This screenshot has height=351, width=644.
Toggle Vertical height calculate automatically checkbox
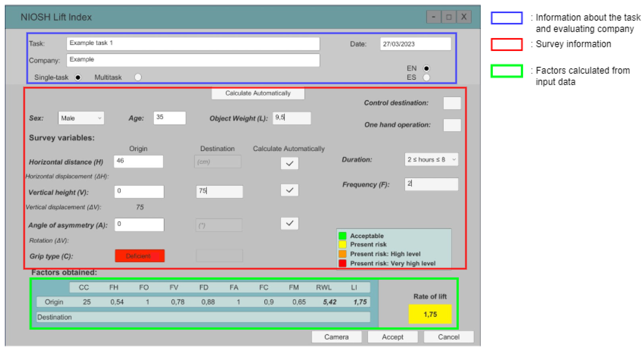[x=290, y=190]
